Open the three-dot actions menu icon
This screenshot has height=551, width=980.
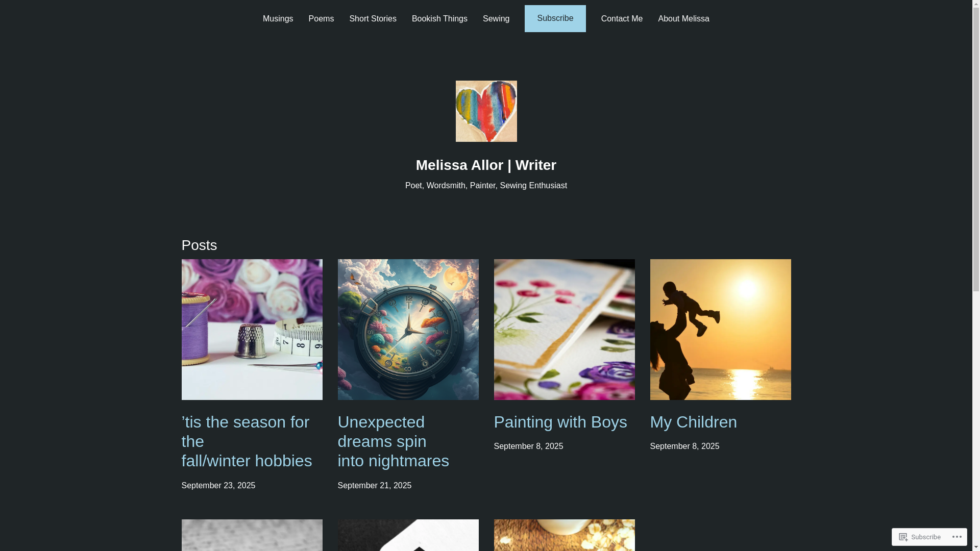click(957, 537)
